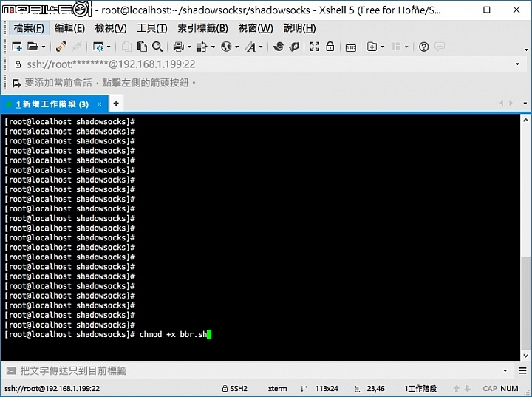Viewport: 532px width, 397px height.
Task: Expand the address bar dropdown arrow
Action: (517, 64)
